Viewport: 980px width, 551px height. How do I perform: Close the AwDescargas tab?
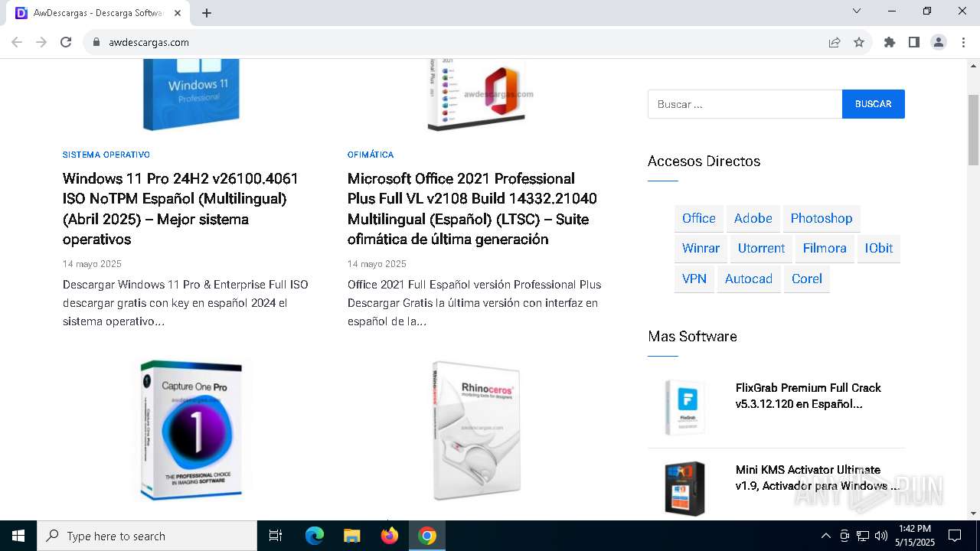click(x=178, y=13)
